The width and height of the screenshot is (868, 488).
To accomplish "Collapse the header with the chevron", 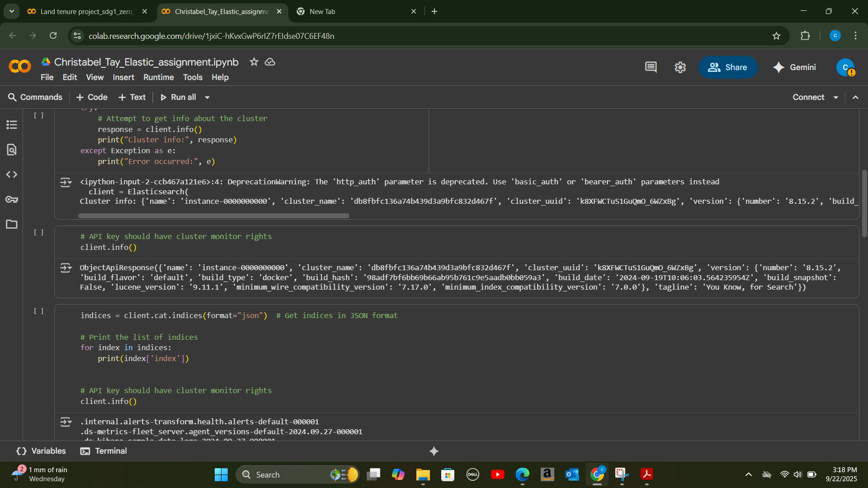I will pyautogui.click(x=855, y=97).
